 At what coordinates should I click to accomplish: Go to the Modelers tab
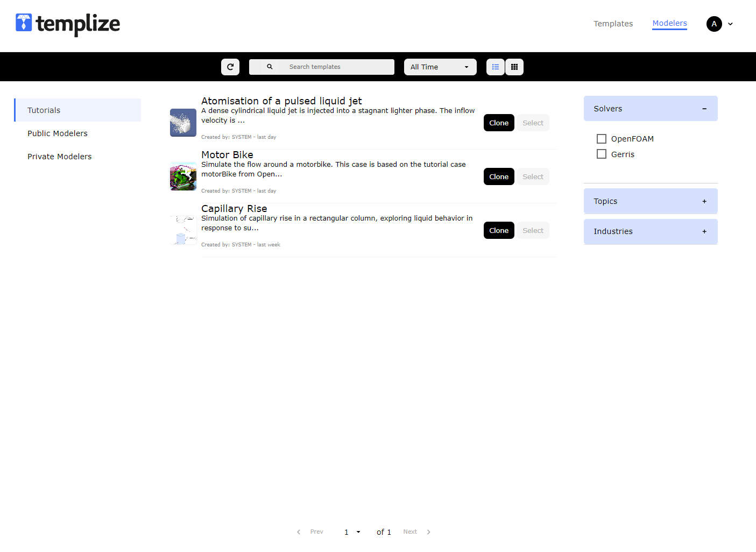pos(669,23)
